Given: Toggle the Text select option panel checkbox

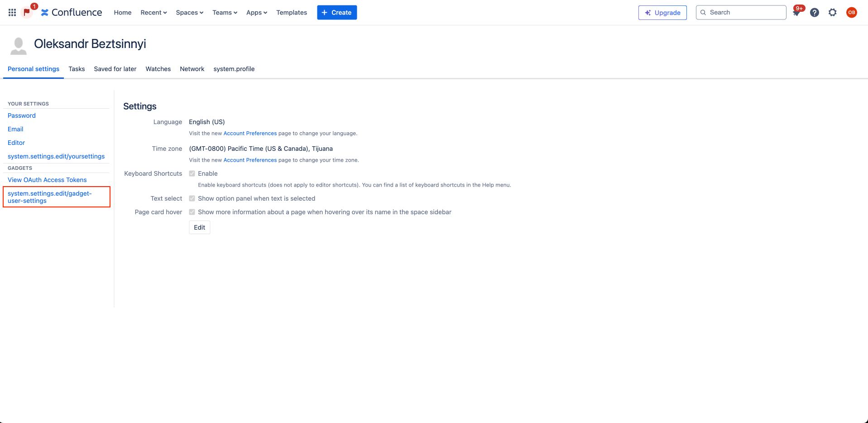Looking at the screenshot, I should point(192,198).
